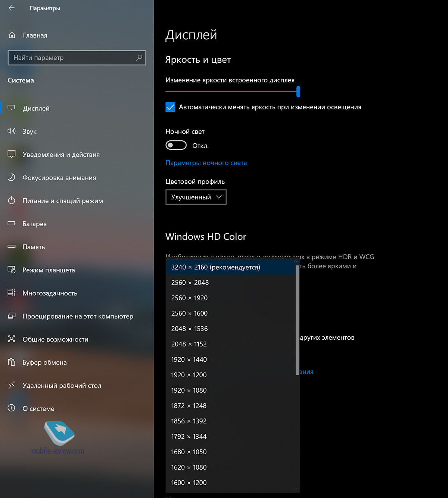
Task: Select the Звук speaker icon
Action: (x=12, y=131)
